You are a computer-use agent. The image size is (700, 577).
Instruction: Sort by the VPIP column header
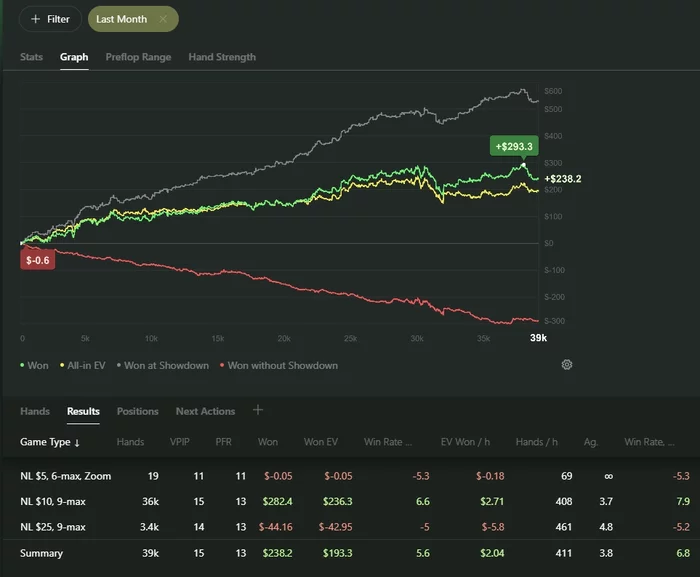[x=179, y=442]
